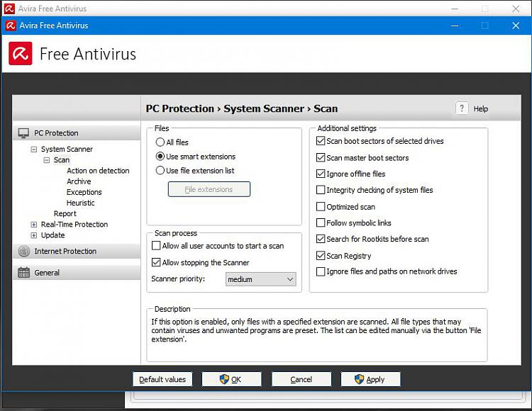The height and width of the screenshot is (411, 532).
Task: Enable Integrity checking of system files
Action: click(321, 190)
